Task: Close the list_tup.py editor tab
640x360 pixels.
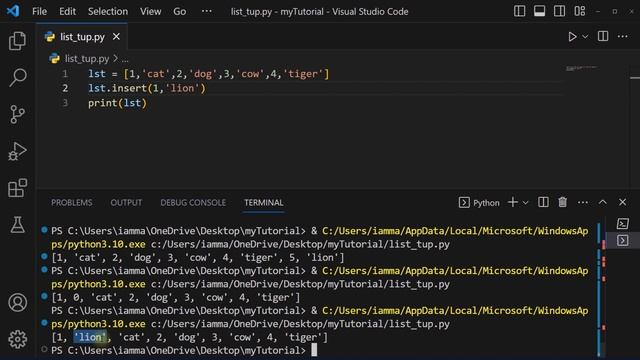Action: pyautogui.click(x=116, y=37)
